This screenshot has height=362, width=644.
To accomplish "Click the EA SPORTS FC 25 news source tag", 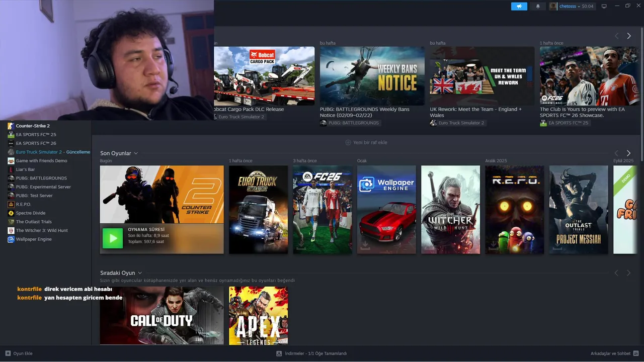I will click(565, 123).
